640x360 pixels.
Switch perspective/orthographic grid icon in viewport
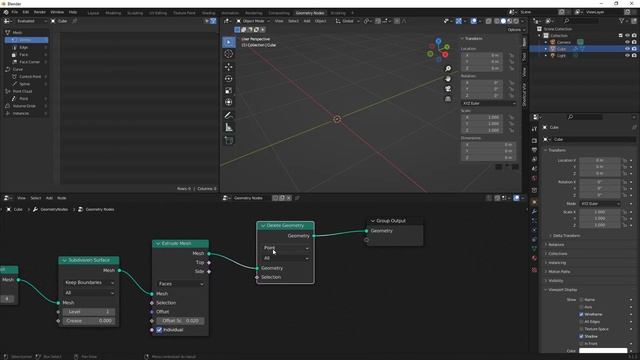(x=448, y=99)
